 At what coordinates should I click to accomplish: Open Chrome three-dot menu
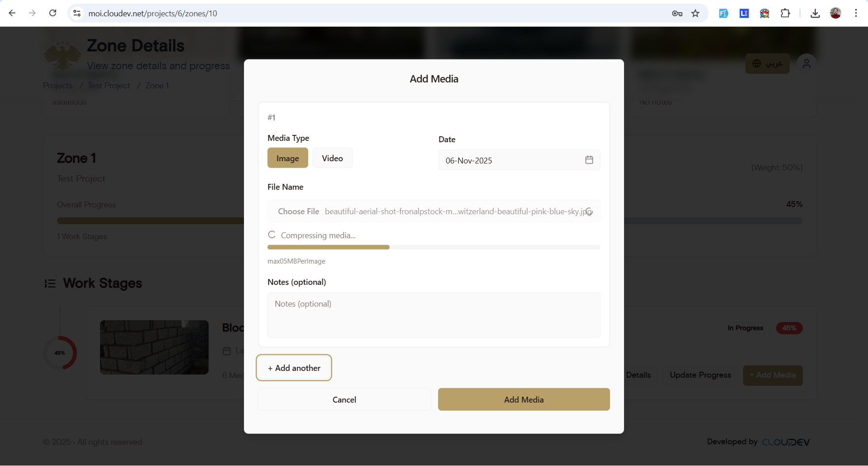point(856,13)
